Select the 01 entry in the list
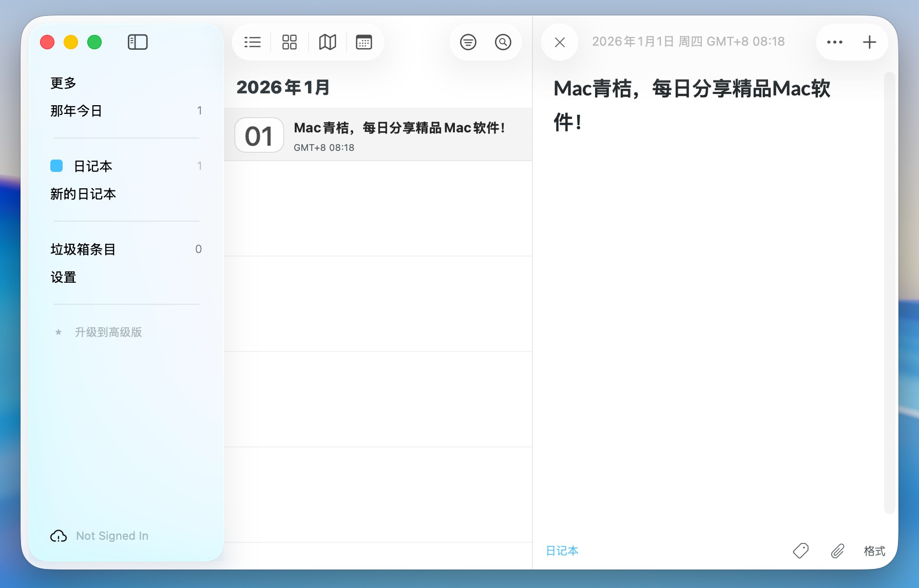 (x=378, y=135)
